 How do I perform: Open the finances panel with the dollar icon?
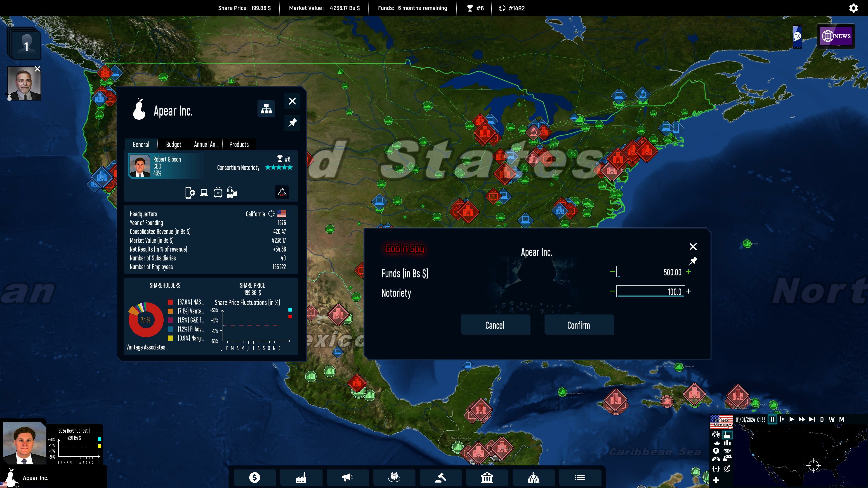[255, 477]
